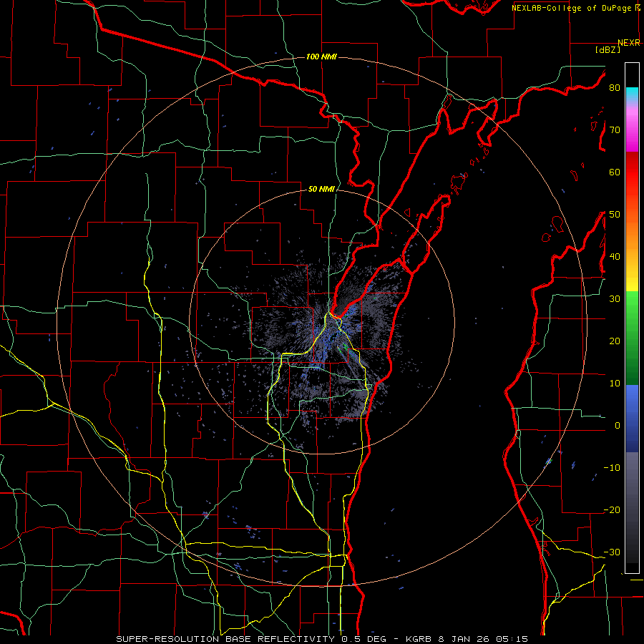
Task: Click the blue segment of the color bar
Action: [632, 418]
